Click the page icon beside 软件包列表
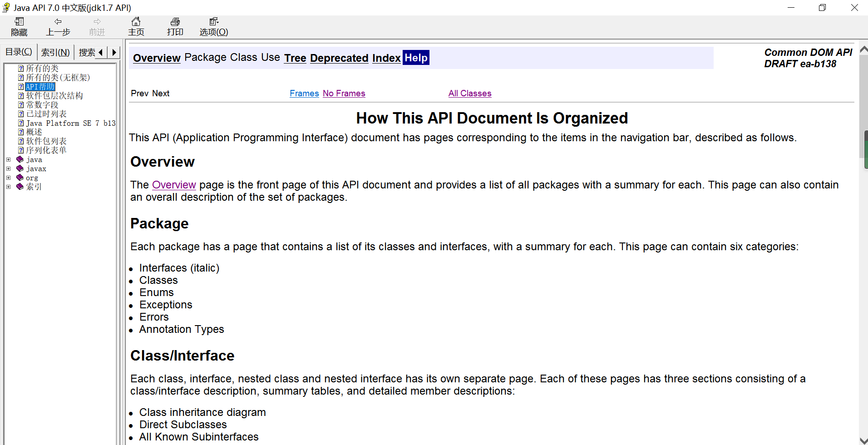Image resolution: width=868 pixels, height=445 pixels. click(x=21, y=141)
